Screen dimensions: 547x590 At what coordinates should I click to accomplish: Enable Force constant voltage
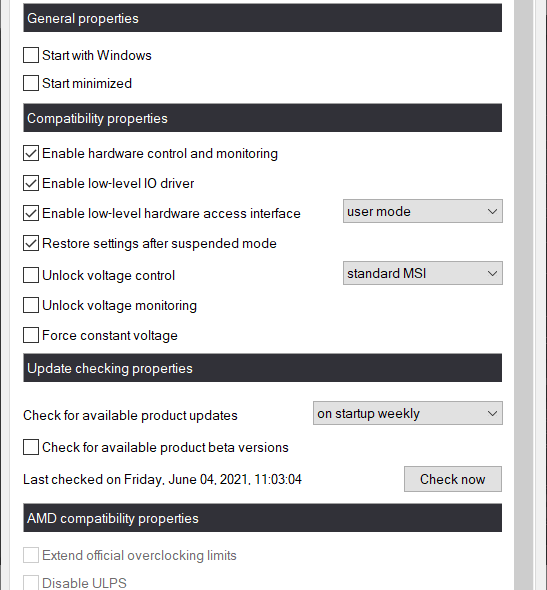coord(31,335)
